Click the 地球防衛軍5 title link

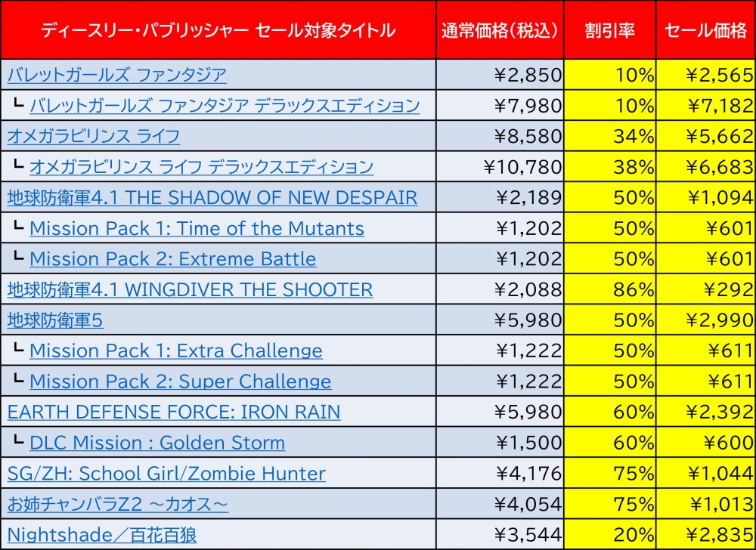coord(55,320)
